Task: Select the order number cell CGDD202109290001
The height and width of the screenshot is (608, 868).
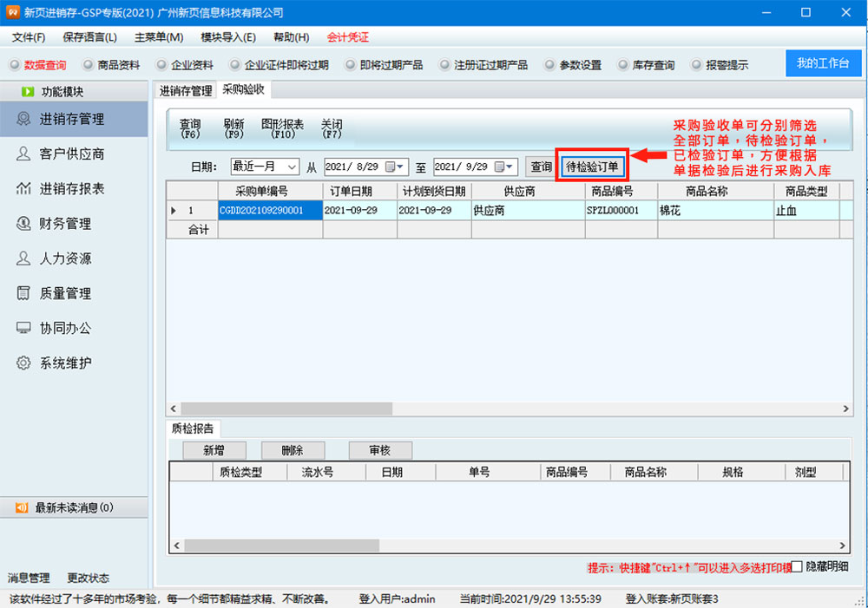Action: (x=270, y=211)
